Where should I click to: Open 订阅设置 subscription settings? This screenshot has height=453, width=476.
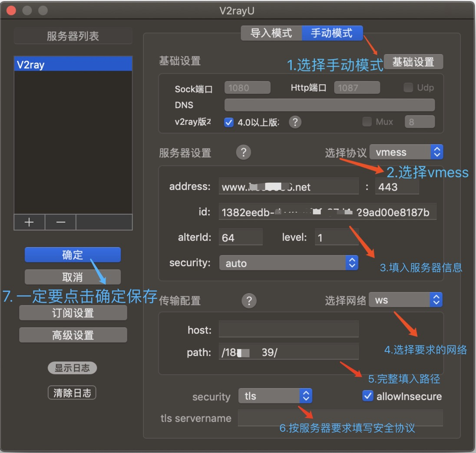coord(73,313)
